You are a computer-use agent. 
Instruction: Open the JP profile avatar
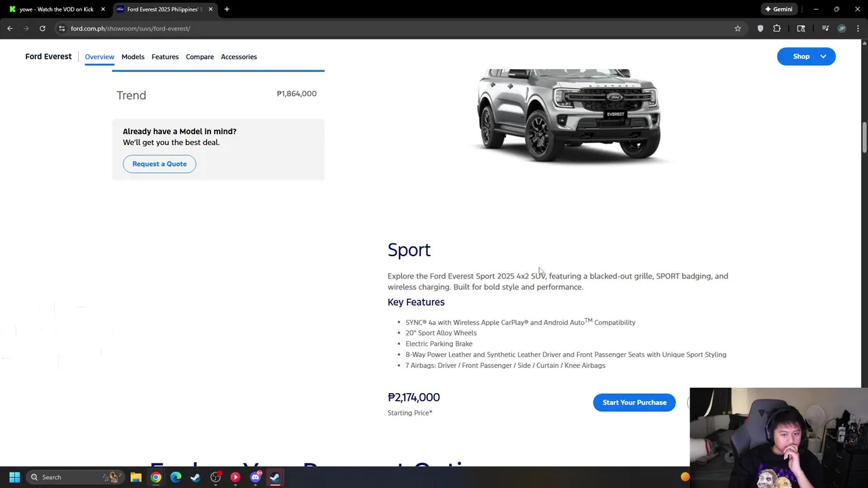(842, 28)
